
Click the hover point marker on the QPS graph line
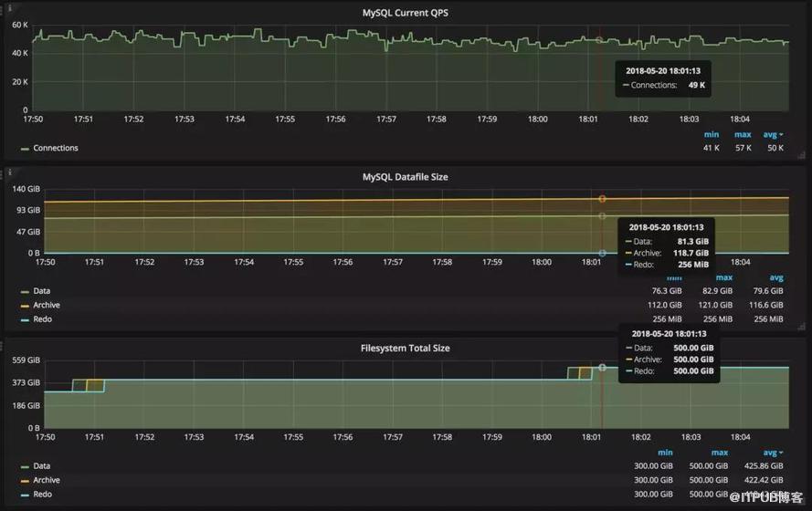click(599, 40)
